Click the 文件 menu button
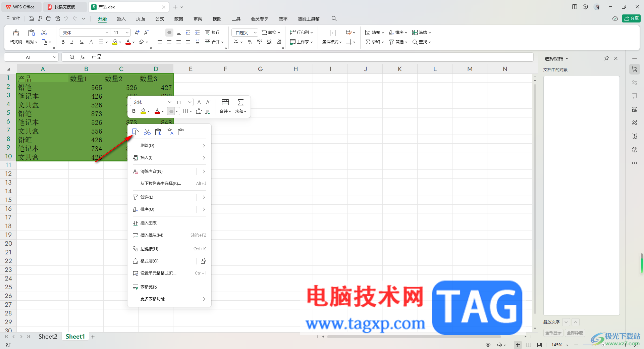644x349 pixels. [13, 18]
